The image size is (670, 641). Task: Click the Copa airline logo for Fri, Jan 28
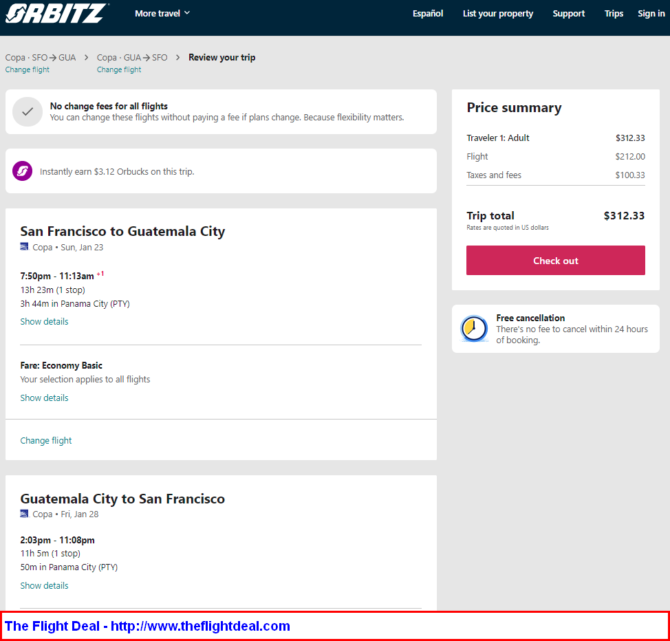(24, 514)
